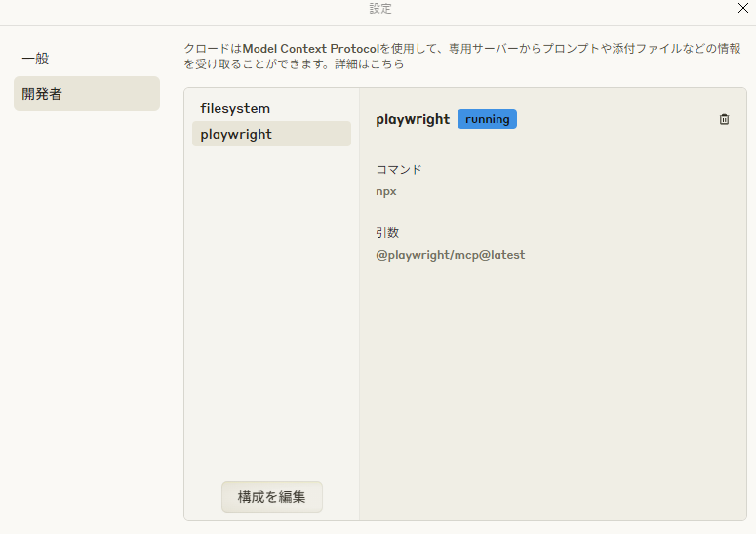Screen dimensions: 756x534
Task: Delete the playwright server via trash icon
Action: (724, 119)
